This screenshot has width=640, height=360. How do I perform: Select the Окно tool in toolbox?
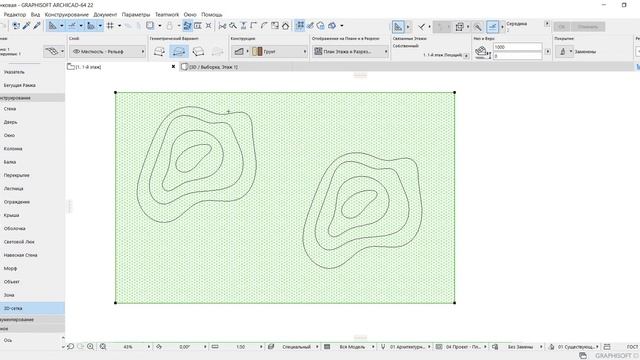click(x=9, y=135)
